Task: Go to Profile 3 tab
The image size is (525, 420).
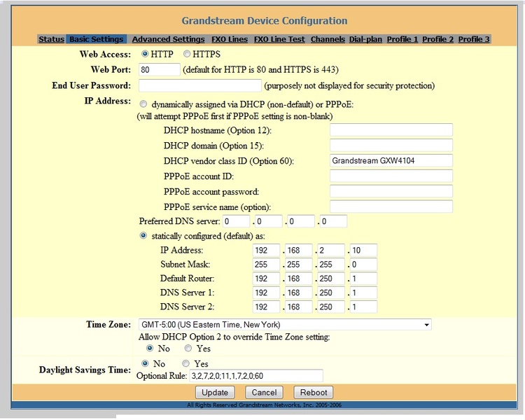Action: click(x=474, y=39)
